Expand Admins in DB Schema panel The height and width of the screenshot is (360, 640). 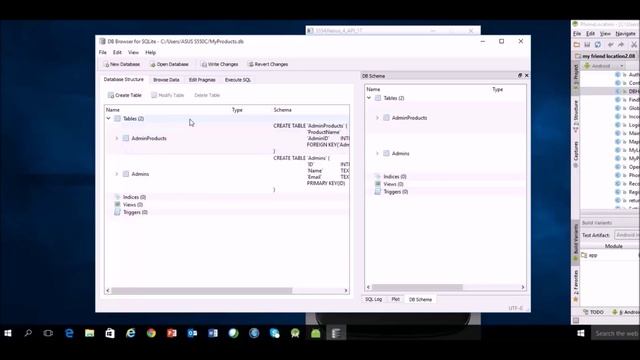point(377,153)
